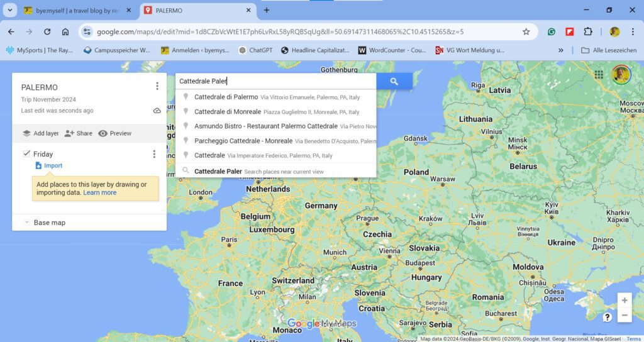Click the Add layer icon
Screen dimensions: 644x342
(26, 133)
